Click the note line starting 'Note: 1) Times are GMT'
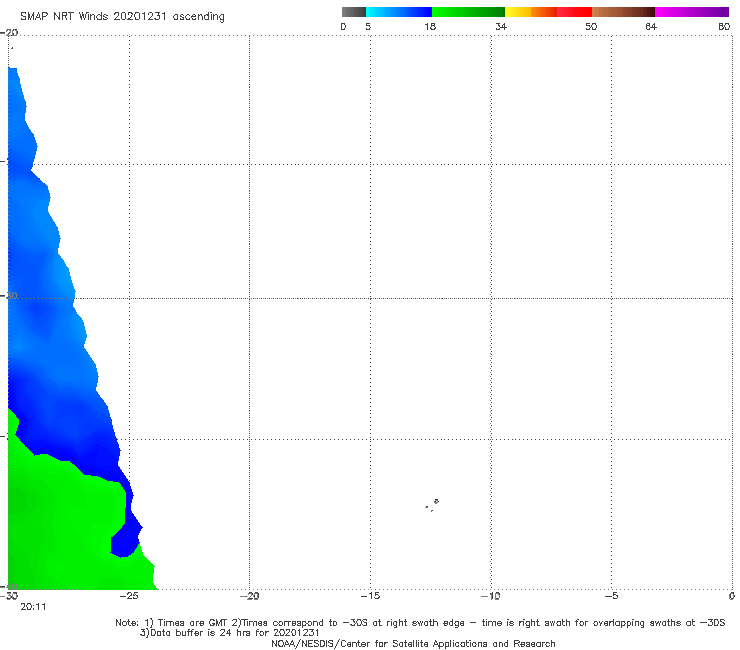740x650 pixels. [420, 623]
